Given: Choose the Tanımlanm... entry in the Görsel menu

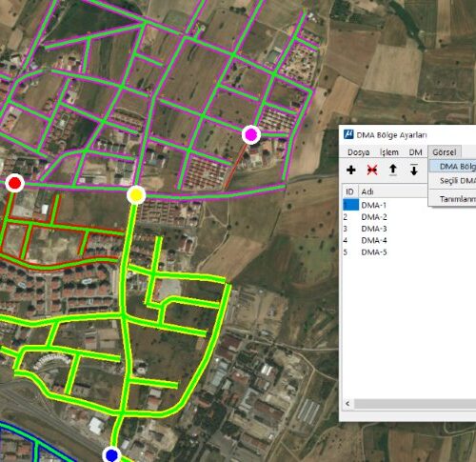Looking at the screenshot, I should [453, 199].
